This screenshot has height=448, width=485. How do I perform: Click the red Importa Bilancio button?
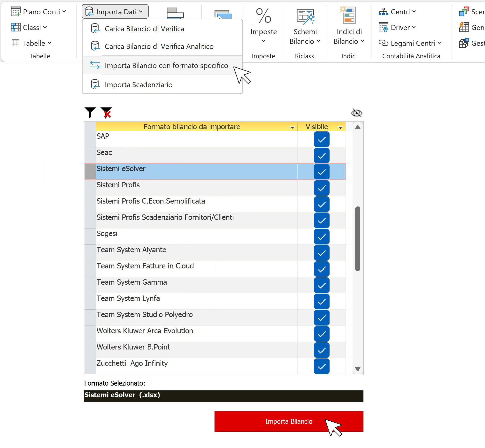(289, 421)
